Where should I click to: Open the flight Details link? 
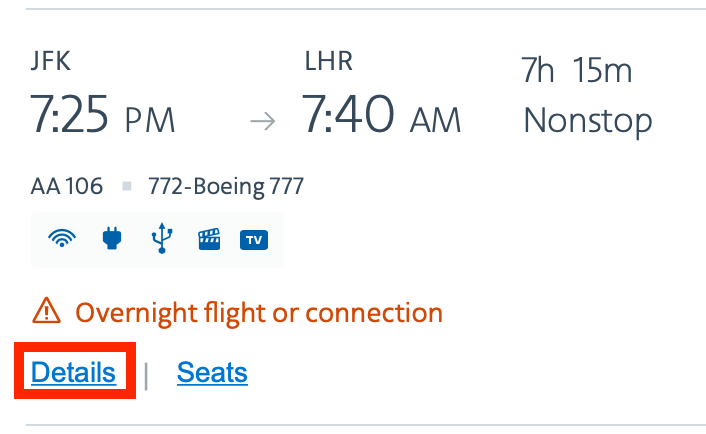click(73, 373)
